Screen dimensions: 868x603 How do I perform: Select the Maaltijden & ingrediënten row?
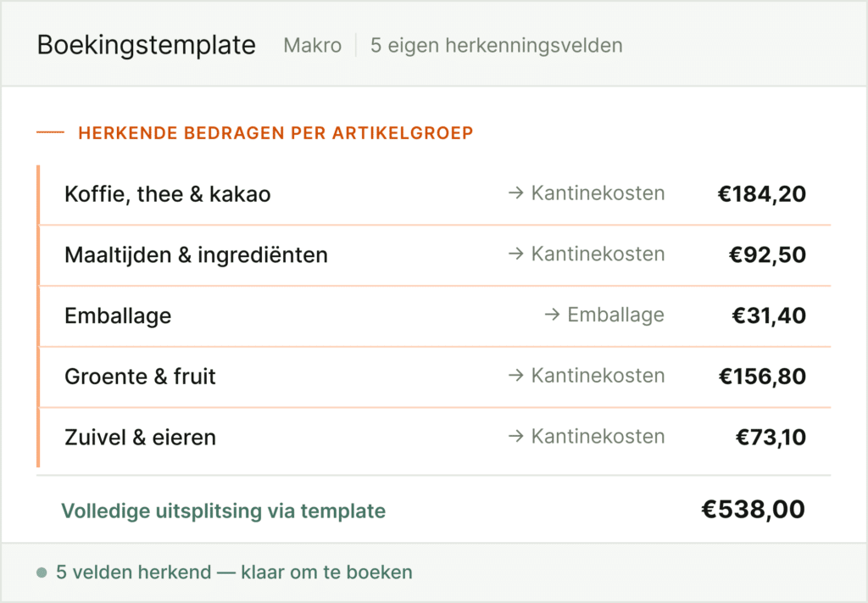point(196,254)
